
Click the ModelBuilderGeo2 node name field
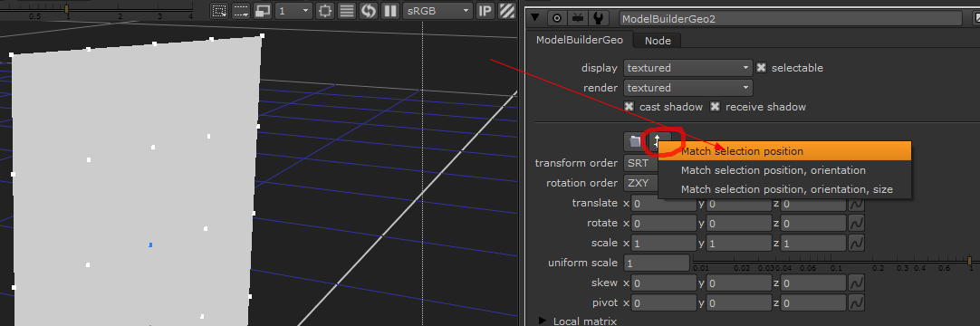point(790,19)
